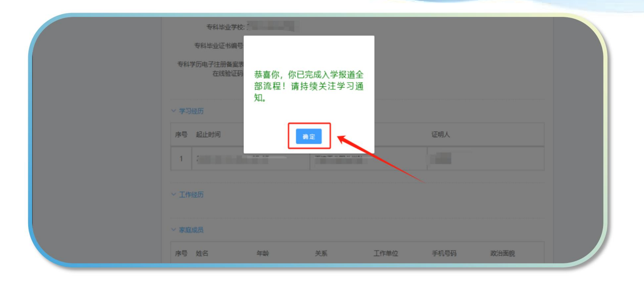Viewport: 644px width, 299px height.
Task: Click the 专科毕业证书编号 label
Action: click(218, 46)
